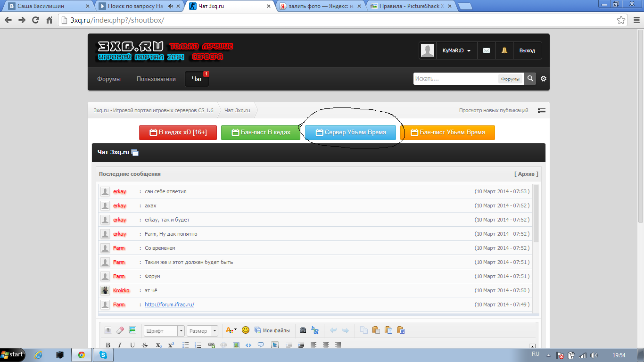Click the undo arrow in editor
The height and width of the screenshot is (362, 644).
(333, 330)
